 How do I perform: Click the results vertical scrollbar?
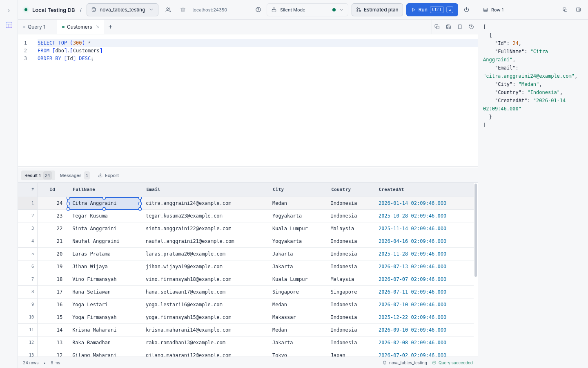476,230
